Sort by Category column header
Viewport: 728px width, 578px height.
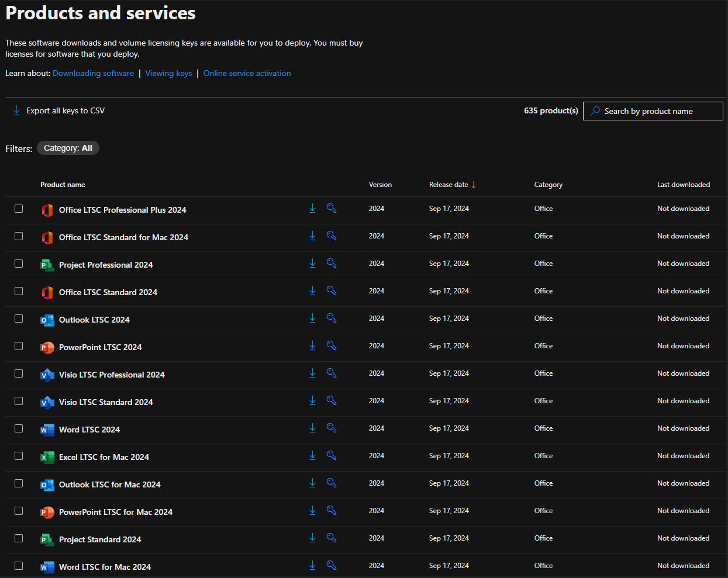548,185
